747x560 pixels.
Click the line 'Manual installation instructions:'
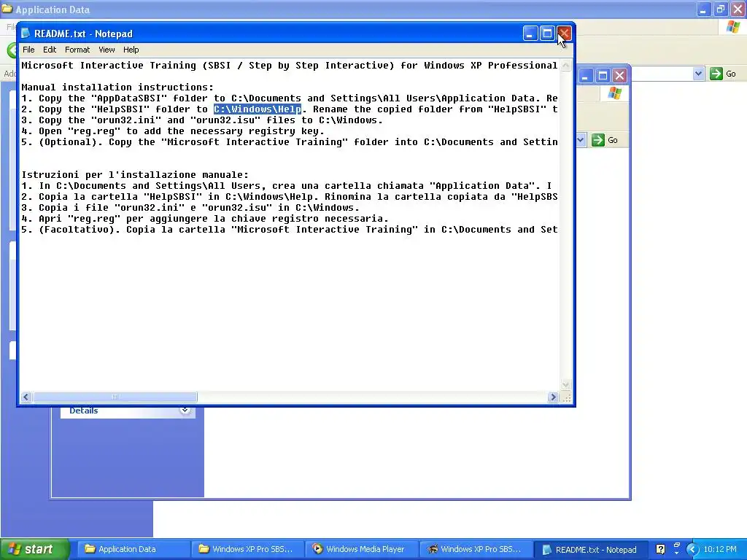coord(117,87)
